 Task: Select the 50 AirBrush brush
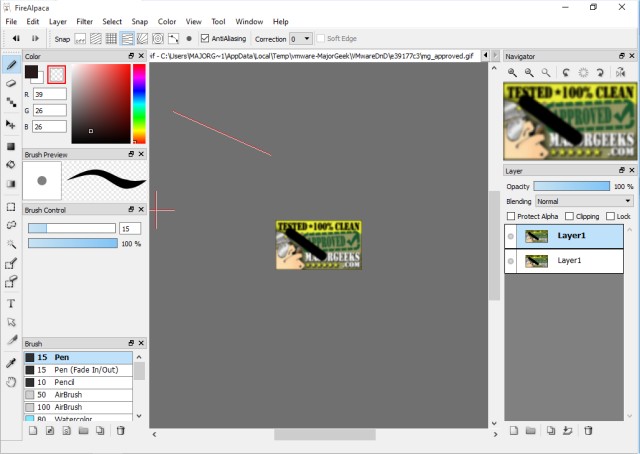(x=78, y=395)
